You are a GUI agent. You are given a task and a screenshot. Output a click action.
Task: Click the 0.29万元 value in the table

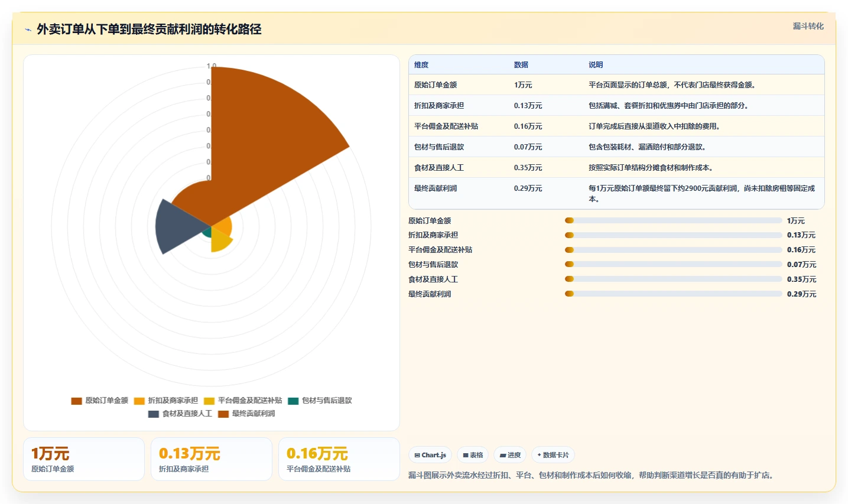tap(528, 188)
